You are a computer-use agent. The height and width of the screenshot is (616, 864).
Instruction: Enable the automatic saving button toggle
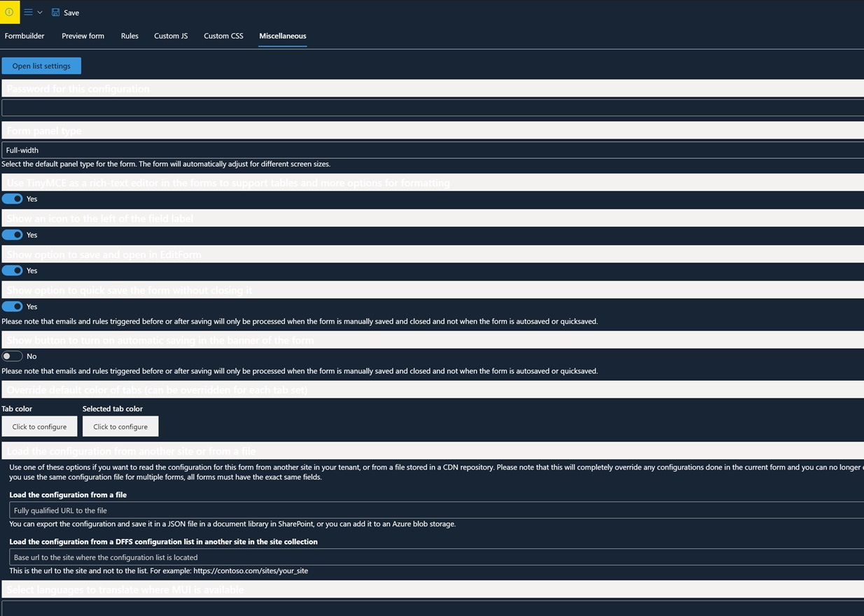coord(13,356)
